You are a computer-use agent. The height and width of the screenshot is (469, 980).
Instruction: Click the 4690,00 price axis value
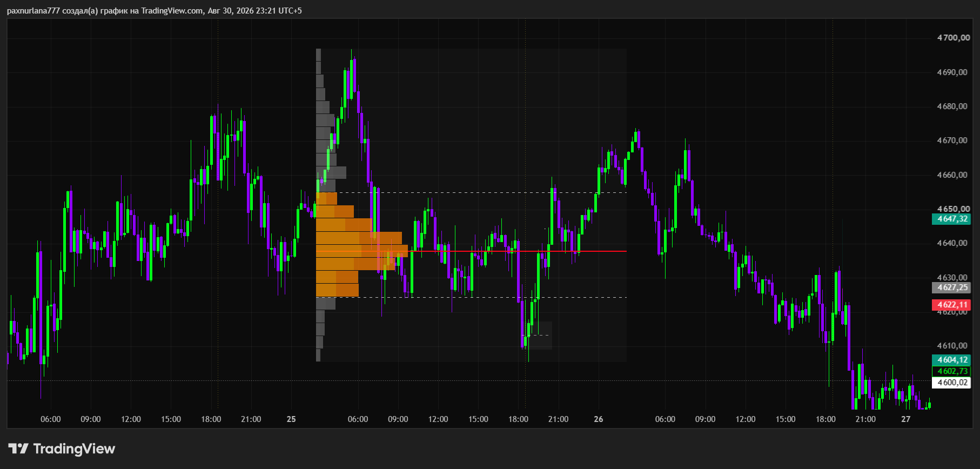coord(953,72)
